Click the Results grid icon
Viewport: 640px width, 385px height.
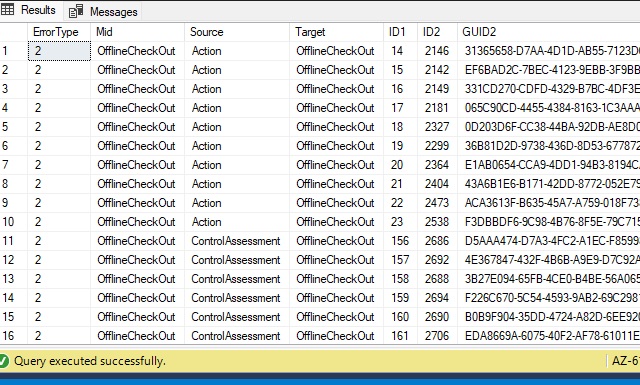[7, 9]
